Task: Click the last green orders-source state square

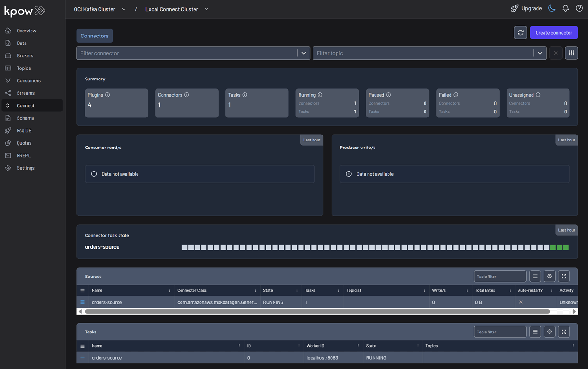Action: pyautogui.click(x=566, y=247)
